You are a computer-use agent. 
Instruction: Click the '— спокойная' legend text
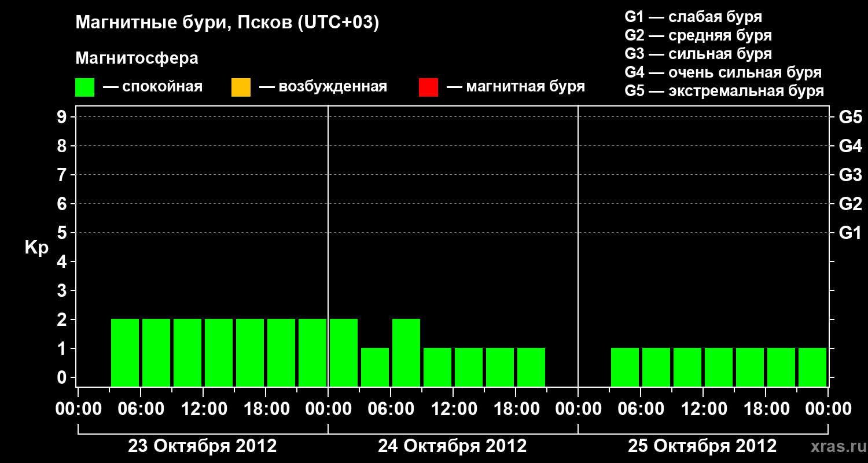[153, 87]
